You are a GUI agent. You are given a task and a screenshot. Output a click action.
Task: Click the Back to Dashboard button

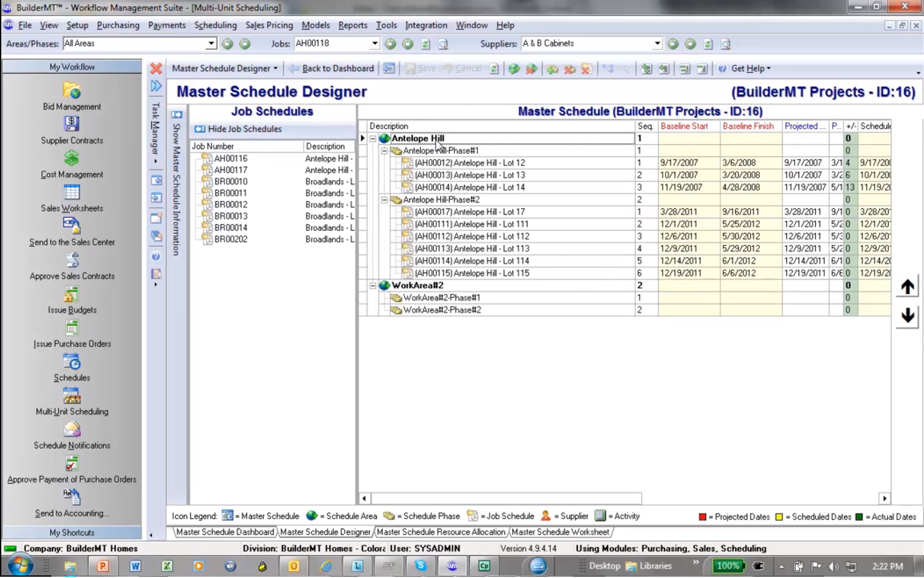point(331,69)
